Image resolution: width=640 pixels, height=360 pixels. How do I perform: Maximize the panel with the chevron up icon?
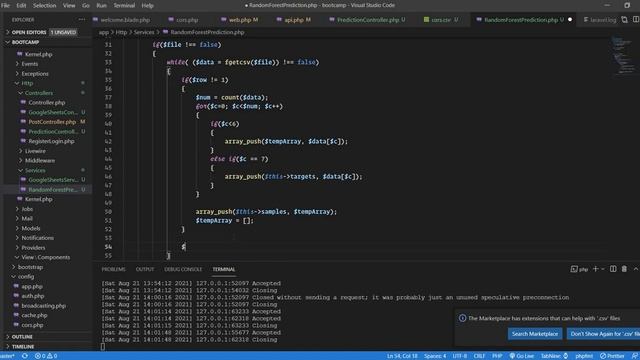tap(636, 269)
